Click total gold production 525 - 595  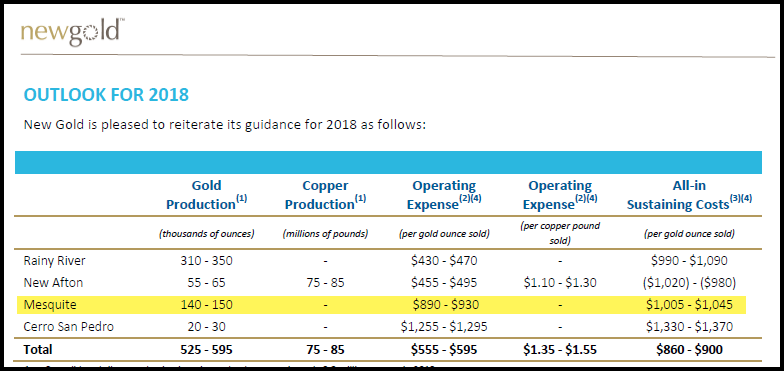click(206, 350)
